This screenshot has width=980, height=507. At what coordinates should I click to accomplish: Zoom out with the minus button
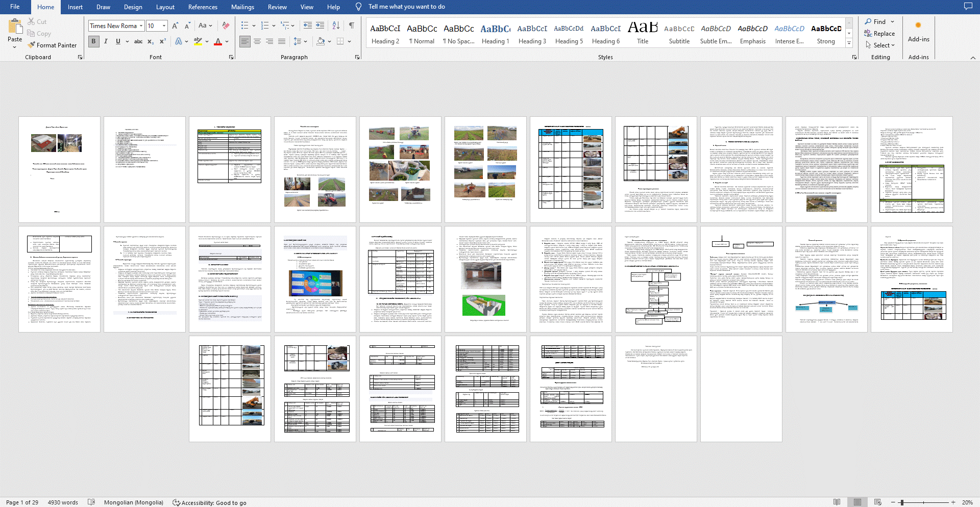(893, 502)
